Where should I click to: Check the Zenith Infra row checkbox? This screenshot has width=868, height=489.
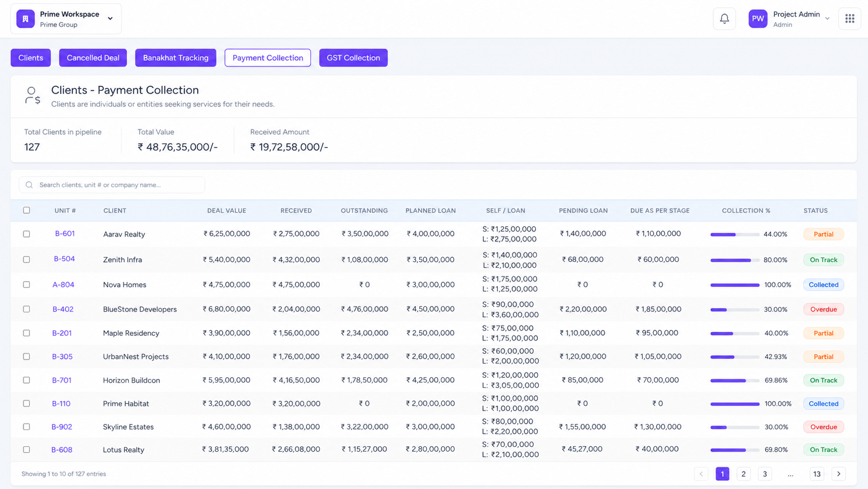tap(26, 259)
